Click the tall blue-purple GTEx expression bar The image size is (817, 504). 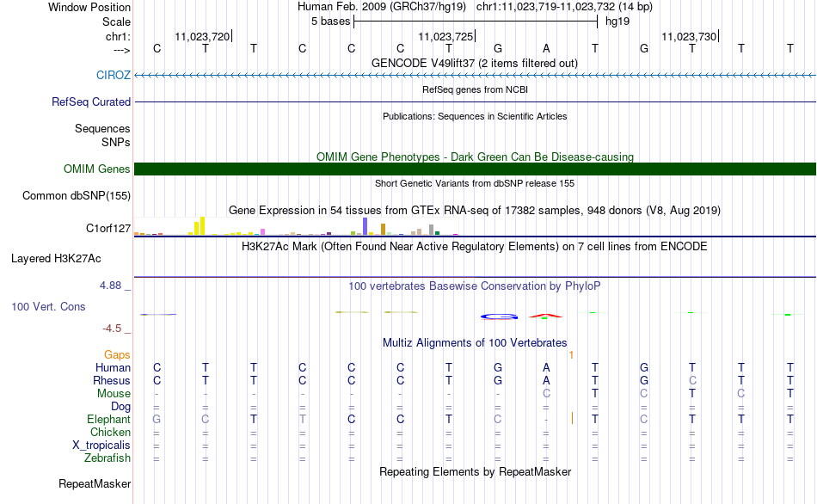365,226
